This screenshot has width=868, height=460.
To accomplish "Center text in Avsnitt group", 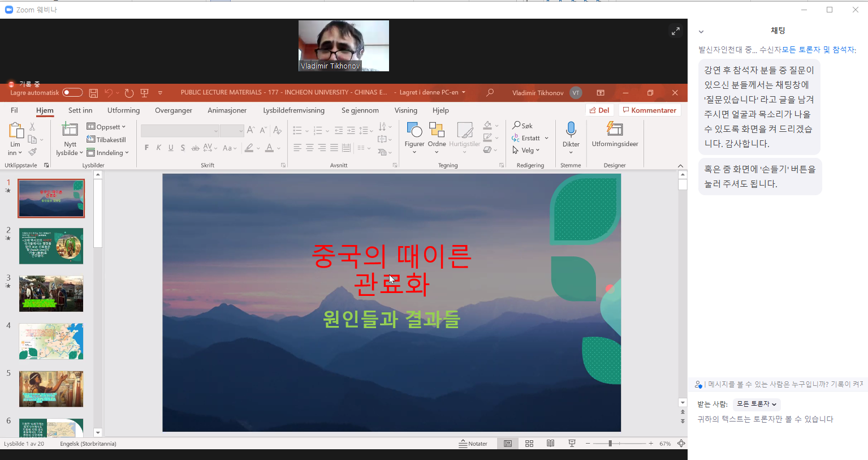I will pos(310,148).
